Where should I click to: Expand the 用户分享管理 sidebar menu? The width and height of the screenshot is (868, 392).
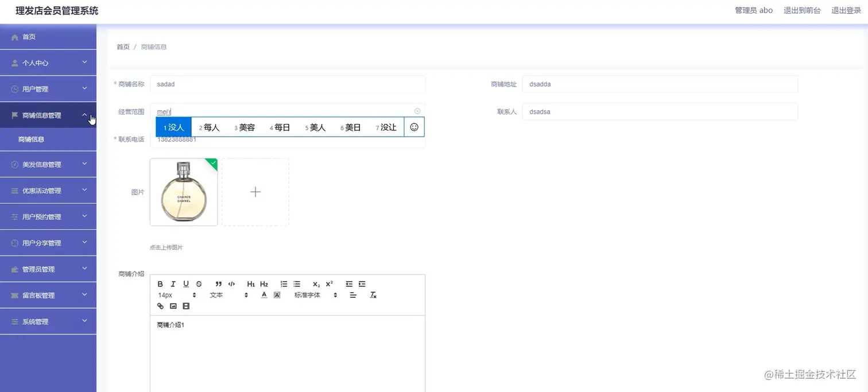48,243
